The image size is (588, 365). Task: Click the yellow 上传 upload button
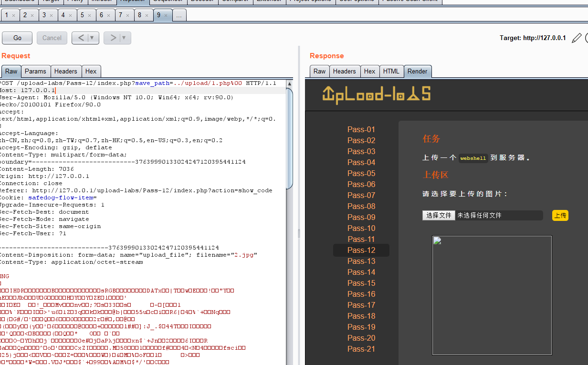click(x=560, y=215)
